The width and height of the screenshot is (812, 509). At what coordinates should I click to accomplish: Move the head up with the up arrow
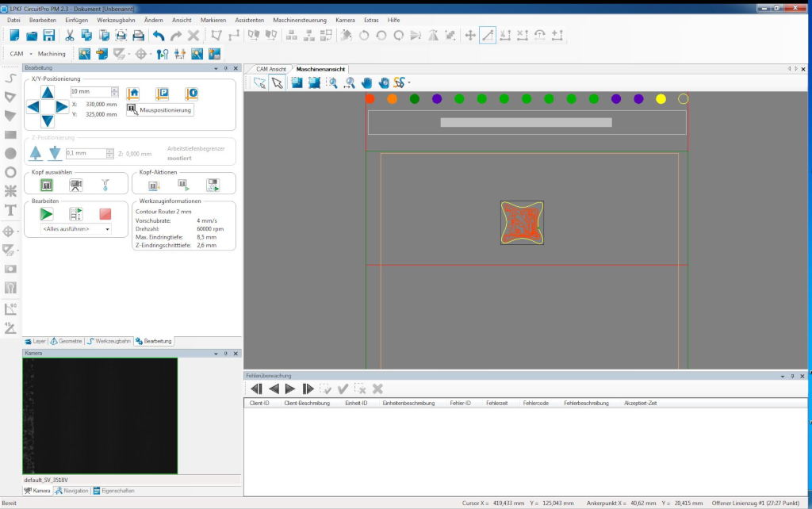(x=48, y=93)
